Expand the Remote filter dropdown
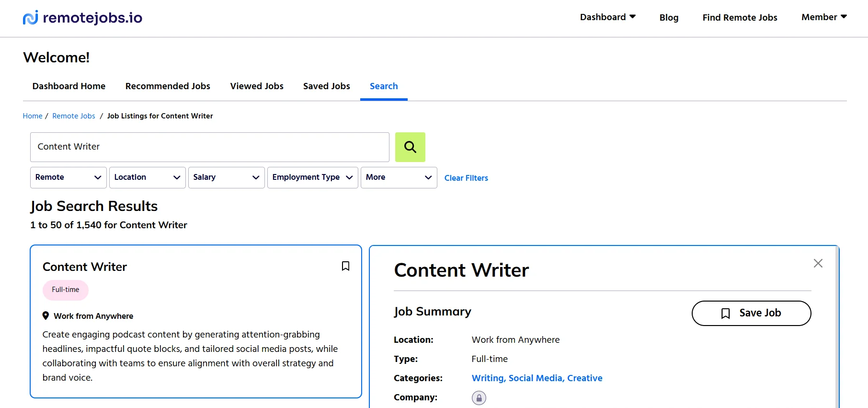 click(x=69, y=177)
